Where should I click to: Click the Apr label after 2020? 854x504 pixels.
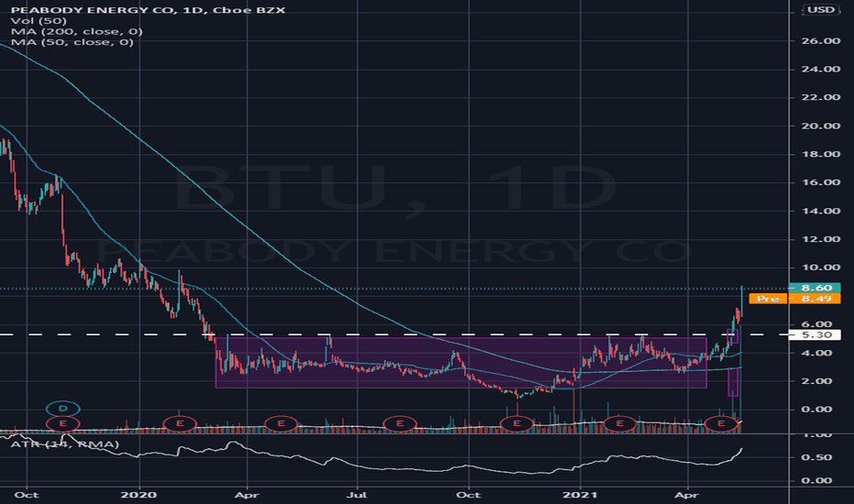[x=246, y=495]
